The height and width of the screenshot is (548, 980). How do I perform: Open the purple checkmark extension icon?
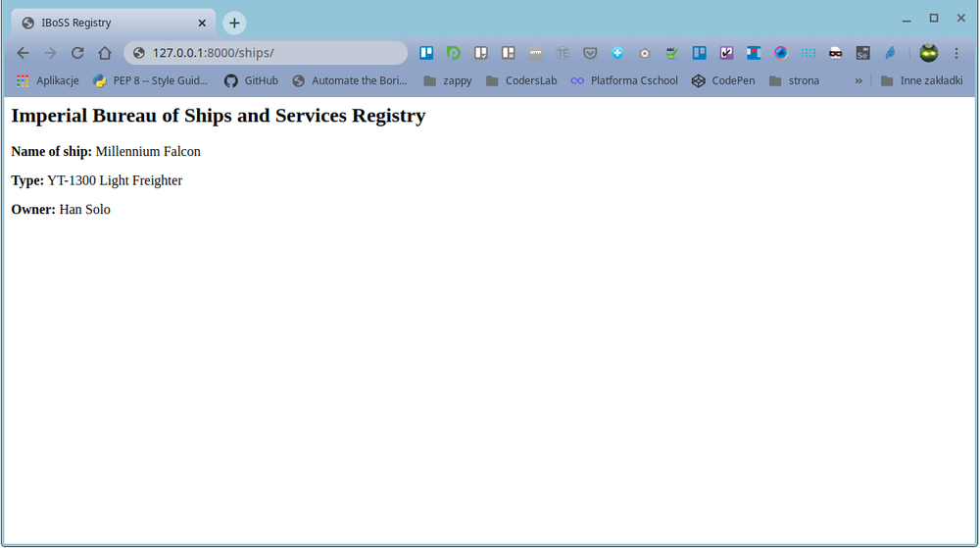click(x=726, y=53)
